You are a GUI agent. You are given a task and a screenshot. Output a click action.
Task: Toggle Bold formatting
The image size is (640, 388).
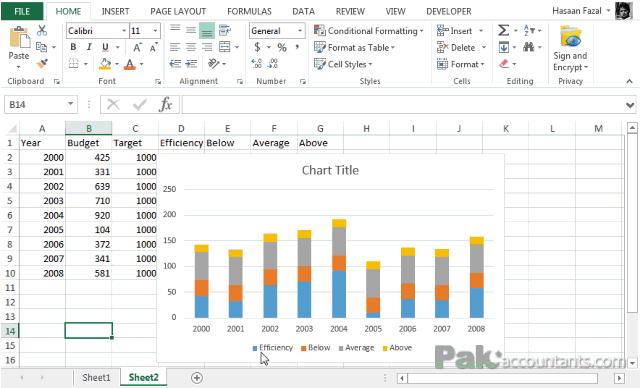coord(73,47)
